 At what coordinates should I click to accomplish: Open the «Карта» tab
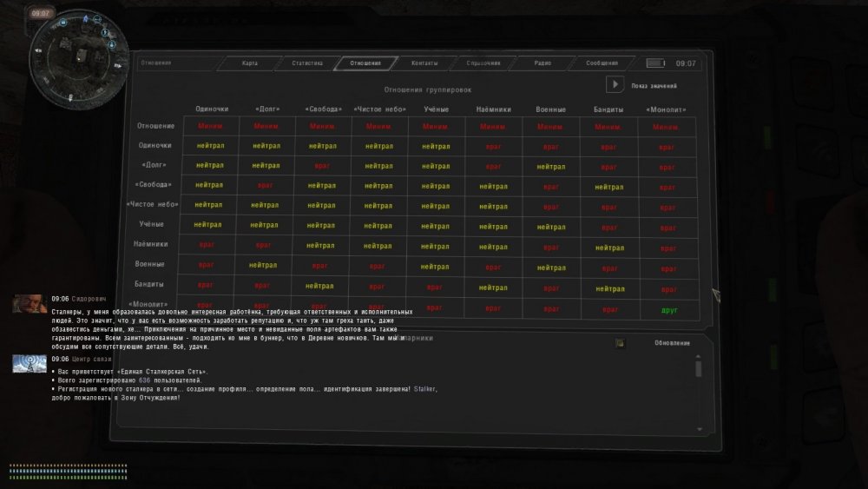coord(250,63)
